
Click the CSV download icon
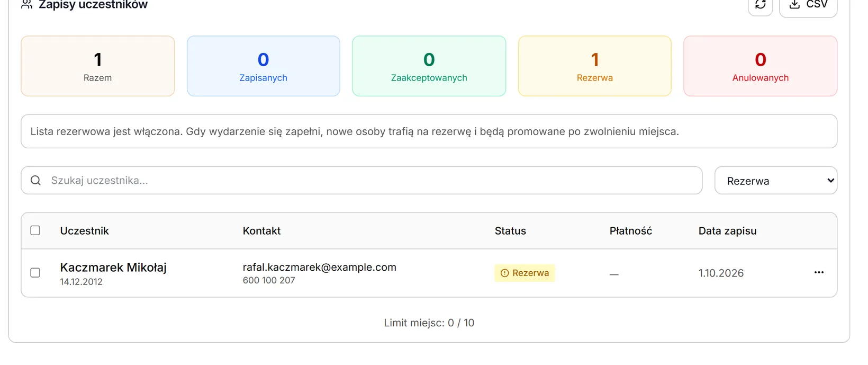tap(794, 4)
